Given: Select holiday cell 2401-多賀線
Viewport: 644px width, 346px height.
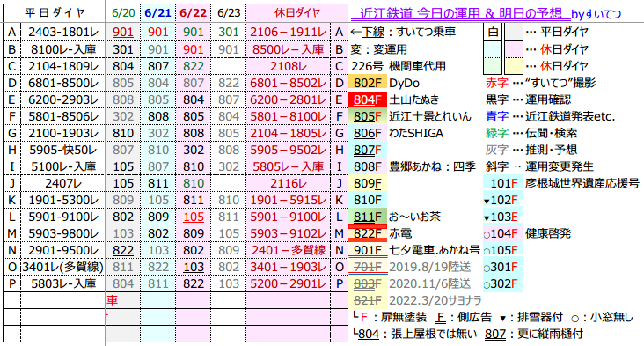Looking at the screenshot, I should 289,250.
